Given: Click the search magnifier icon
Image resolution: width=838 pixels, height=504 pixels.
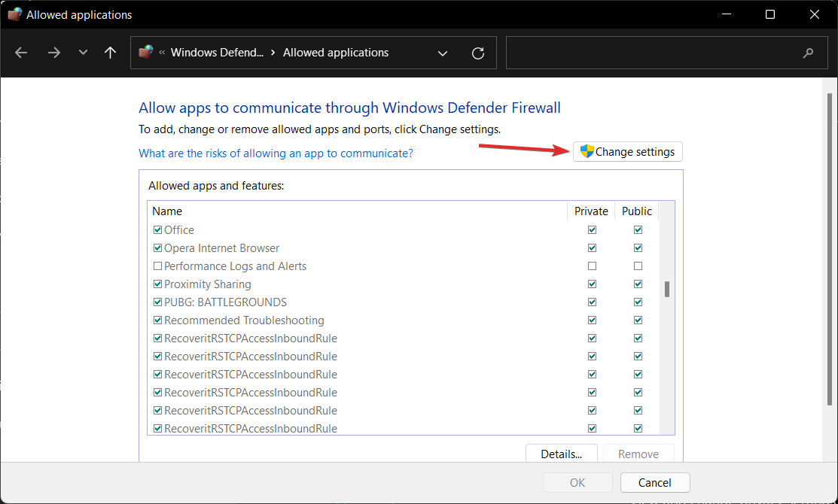Looking at the screenshot, I should coord(809,53).
